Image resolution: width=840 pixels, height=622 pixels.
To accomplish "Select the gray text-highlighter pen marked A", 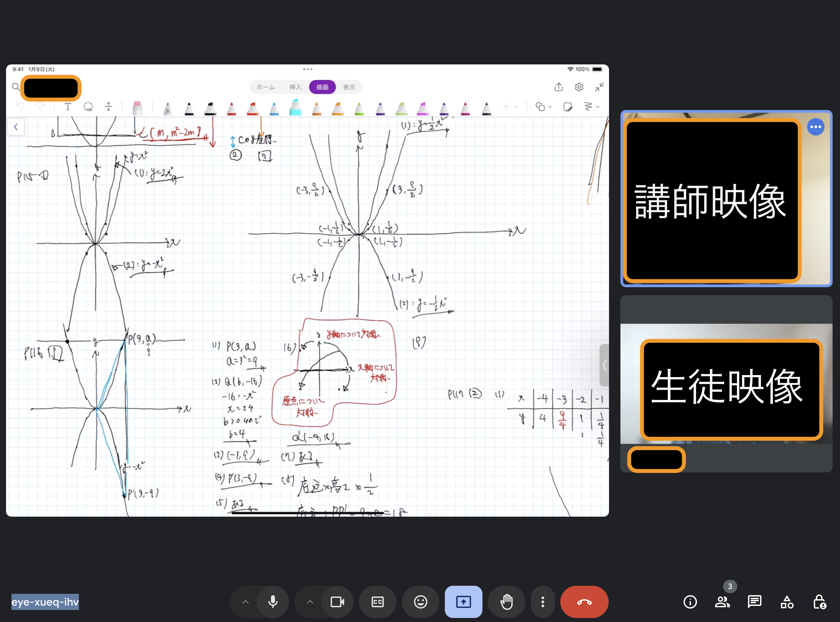I will tap(168, 109).
